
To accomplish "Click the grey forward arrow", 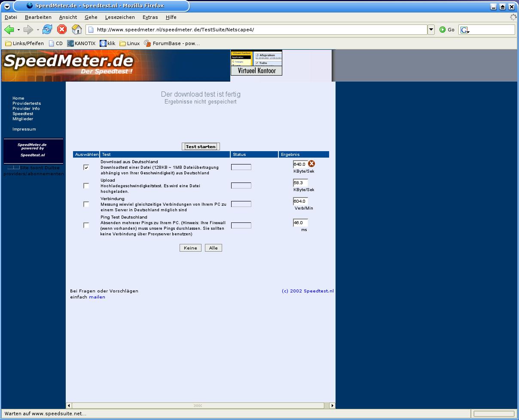I will point(28,30).
